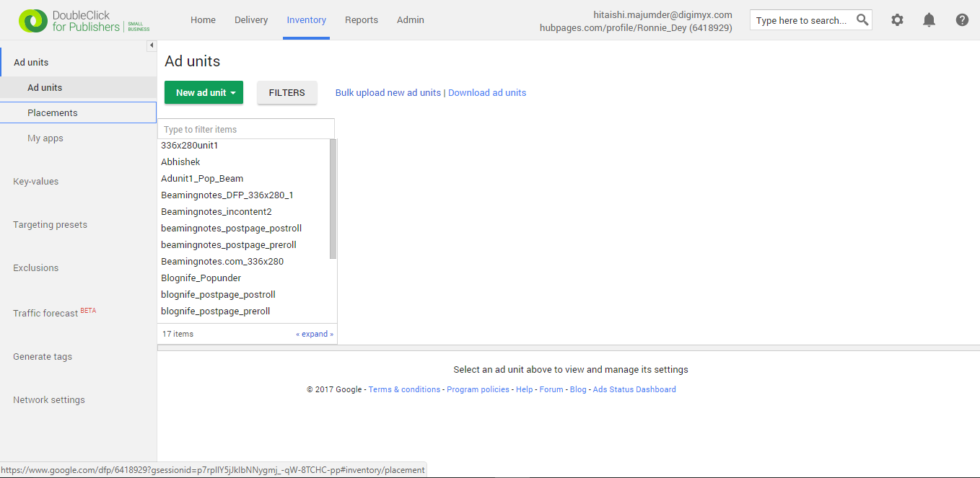Open Bulk upload new ad units

tap(388, 92)
